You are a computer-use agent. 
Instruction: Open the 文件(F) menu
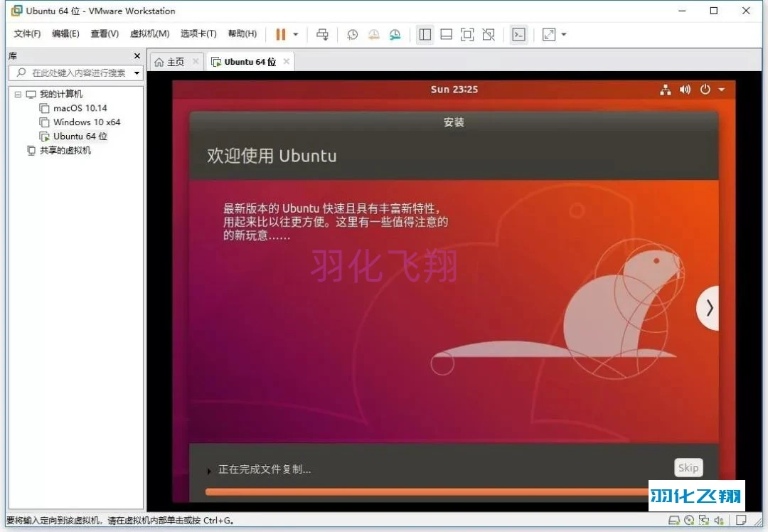(x=27, y=34)
